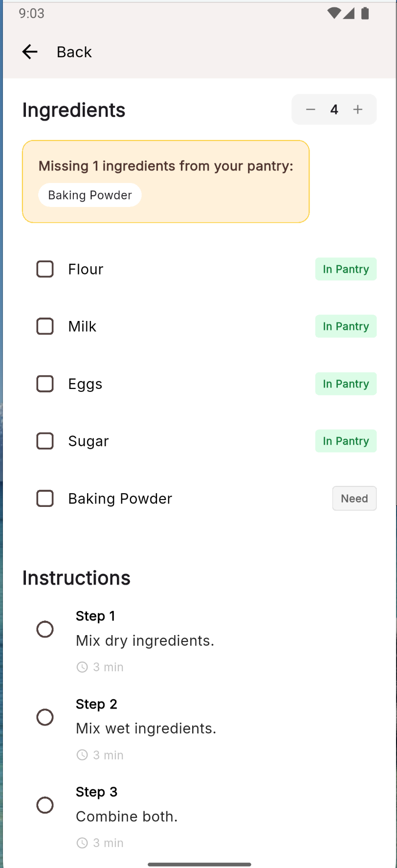Tap the Baking Powder missing chip
The width and height of the screenshot is (397, 868).
coord(90,195)
